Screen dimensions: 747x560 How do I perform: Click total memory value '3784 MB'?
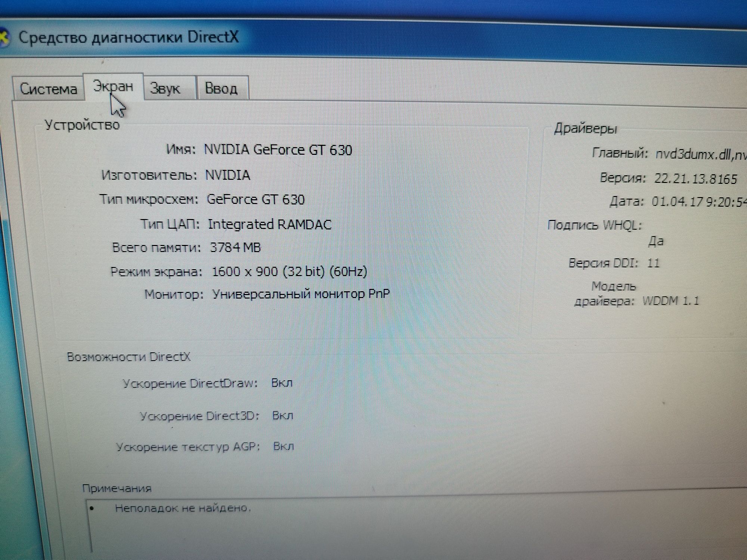(235, 248)
